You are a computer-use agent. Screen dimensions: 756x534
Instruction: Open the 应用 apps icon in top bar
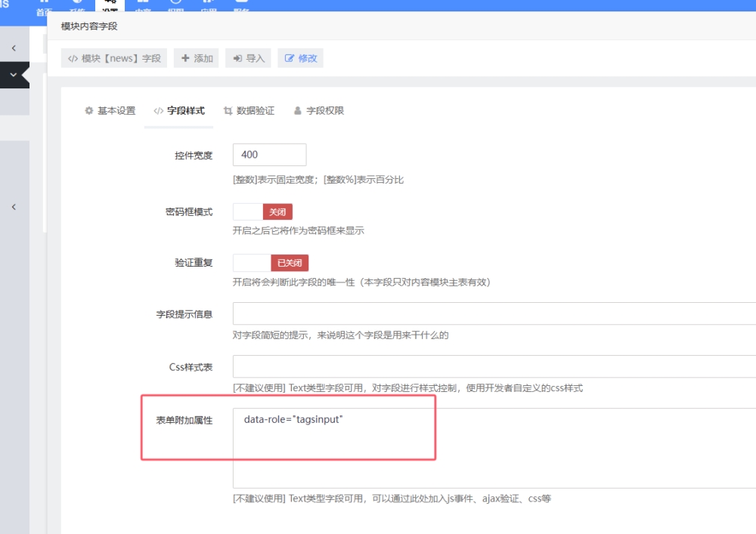tap(209, 5)
